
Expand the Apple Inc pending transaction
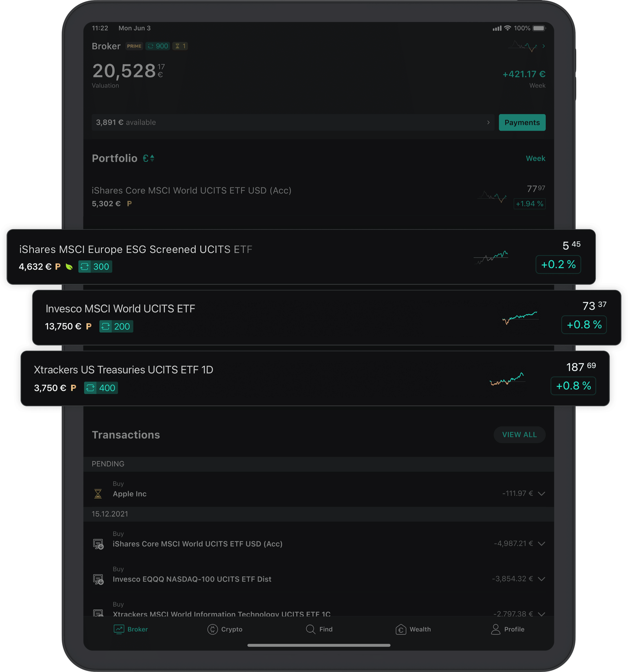tap(541, 494)
